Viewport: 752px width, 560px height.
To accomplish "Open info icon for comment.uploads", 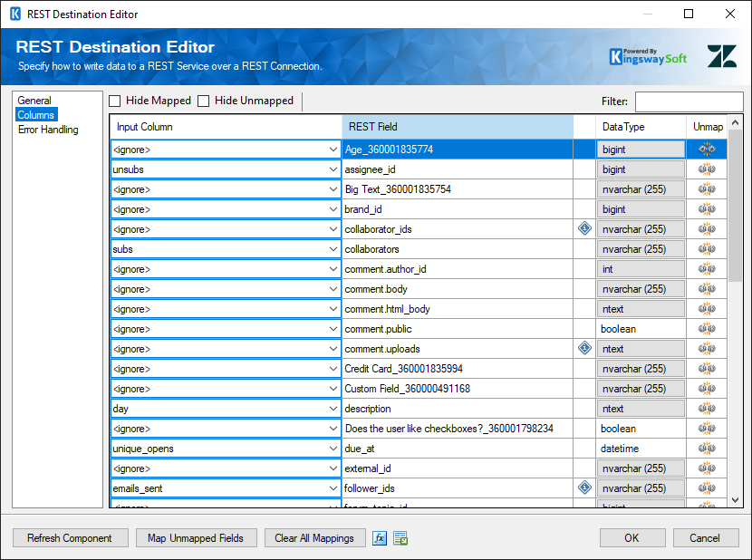I will [584, 348].
